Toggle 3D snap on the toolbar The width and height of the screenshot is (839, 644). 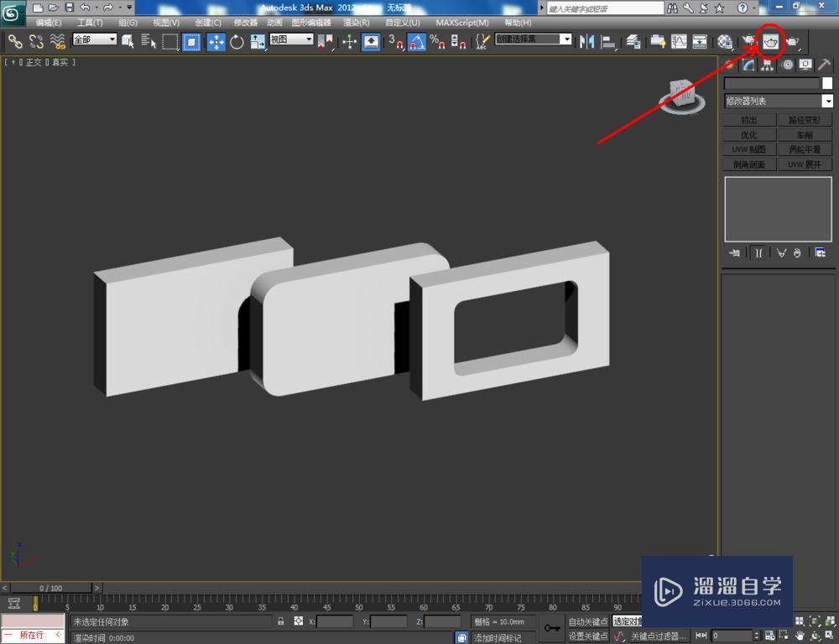point(394,40)
